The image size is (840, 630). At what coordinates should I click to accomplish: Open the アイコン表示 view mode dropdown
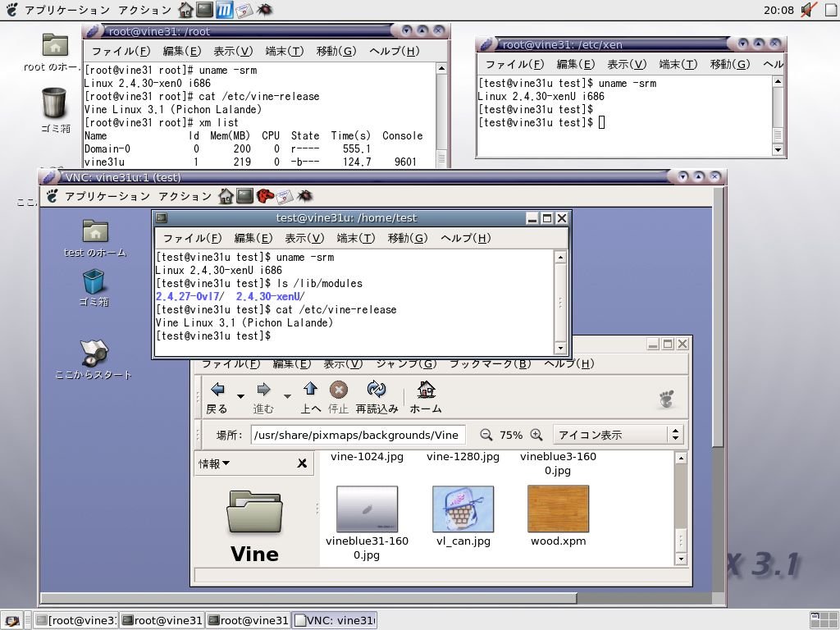pos(618,435)
